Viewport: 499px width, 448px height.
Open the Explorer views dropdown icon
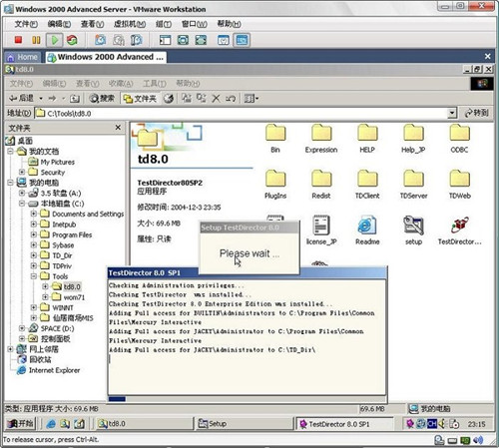click(250, 99)
